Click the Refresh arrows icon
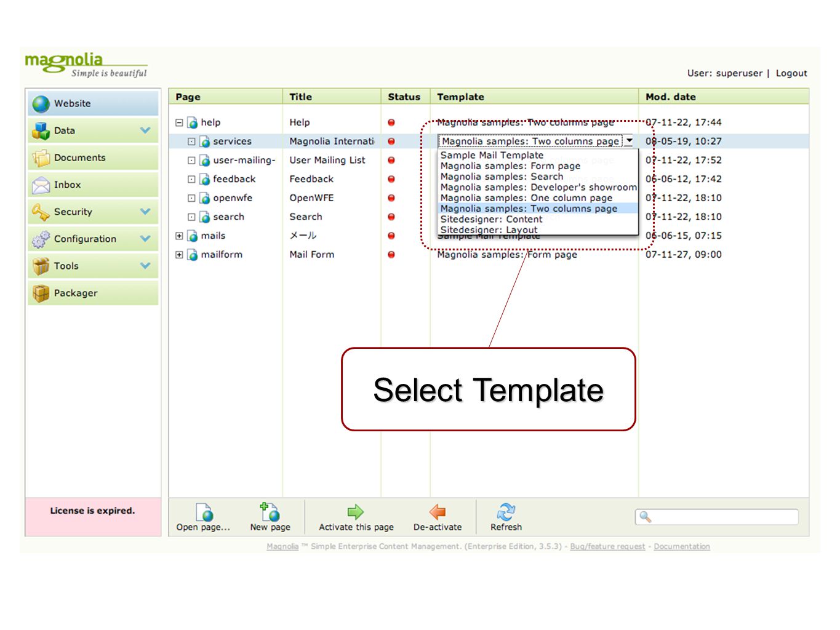The height and width of the screenshot is (630, 840). click(x=506, y=512)
